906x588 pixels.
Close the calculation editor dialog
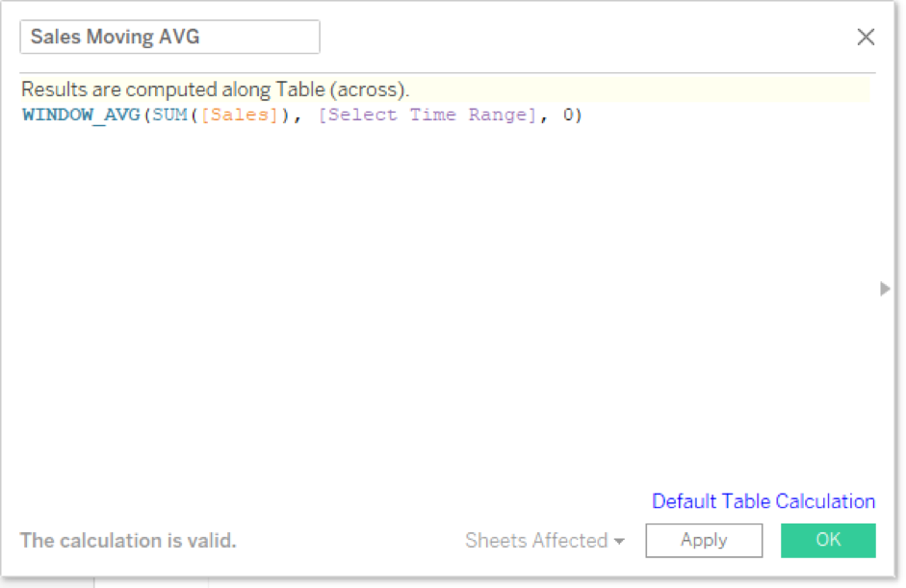click(866, 37)
